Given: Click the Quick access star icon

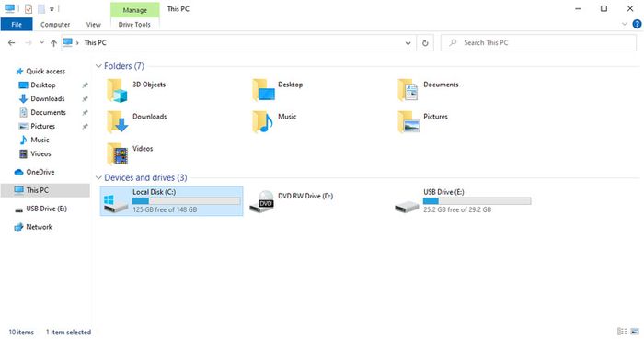Looking at the screenshot, I should click(x=19, y=72).
